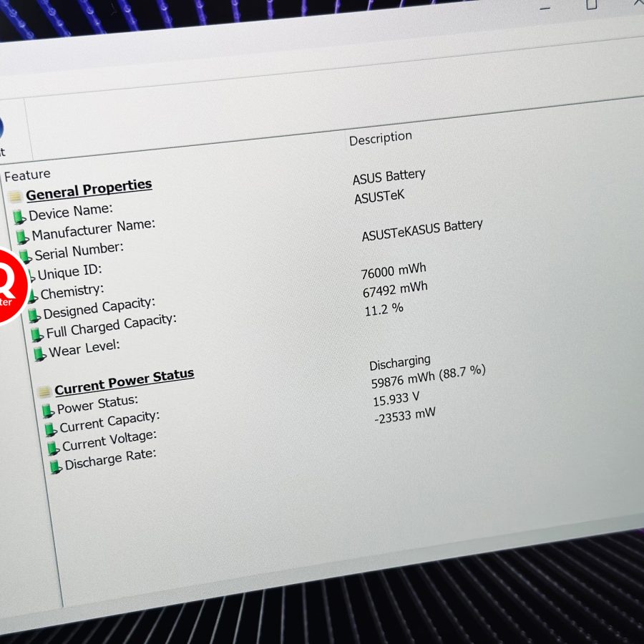Viewport: 644px width, 644px height.
Task: Select the battery icon beside Power Status
Action: [48, 410]
